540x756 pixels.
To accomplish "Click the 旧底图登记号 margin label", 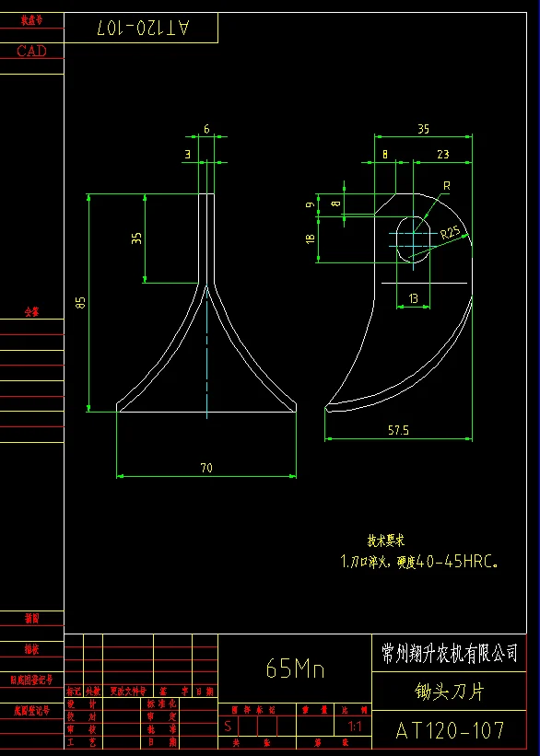I will coord(32,680).
